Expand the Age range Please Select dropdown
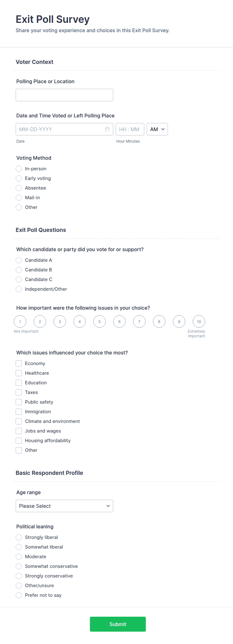This screenshot has height=644, width=233. 64,506
